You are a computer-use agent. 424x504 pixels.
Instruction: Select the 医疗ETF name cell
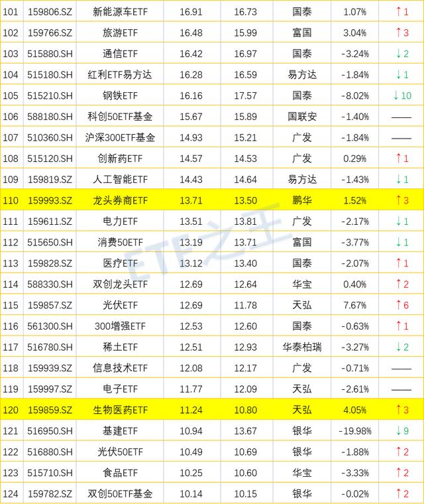coord(120,263)
